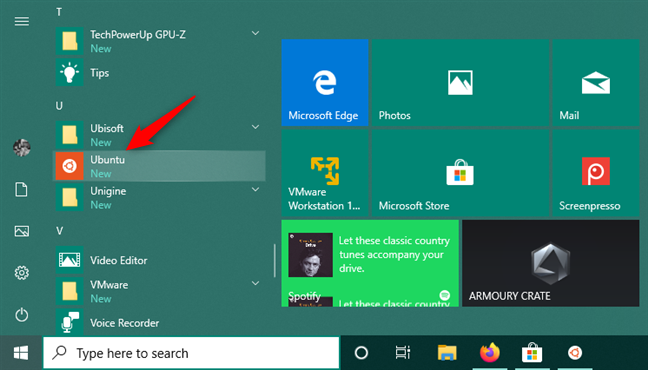Click the Ubisoft folder name

click(107, 128)
